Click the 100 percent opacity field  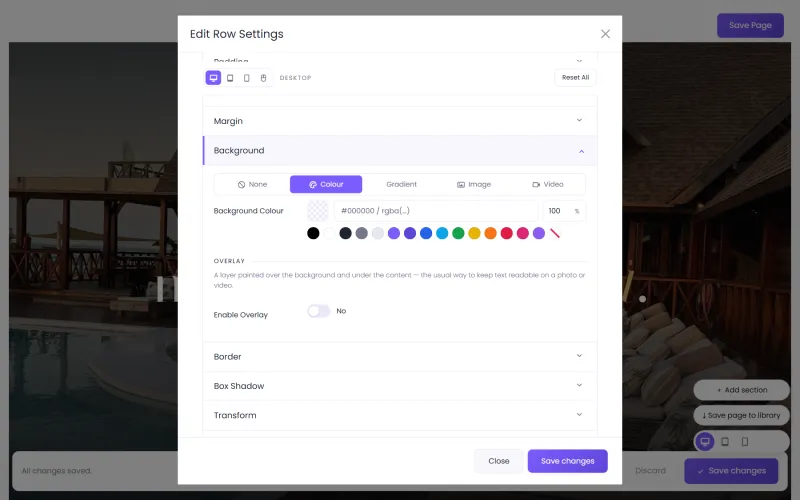coord(564,211)
